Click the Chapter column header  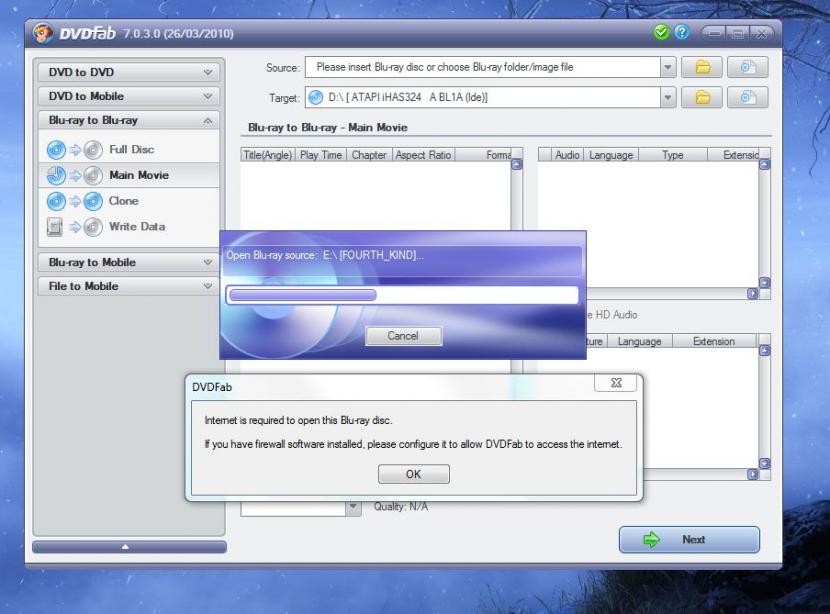coord(369,155)
